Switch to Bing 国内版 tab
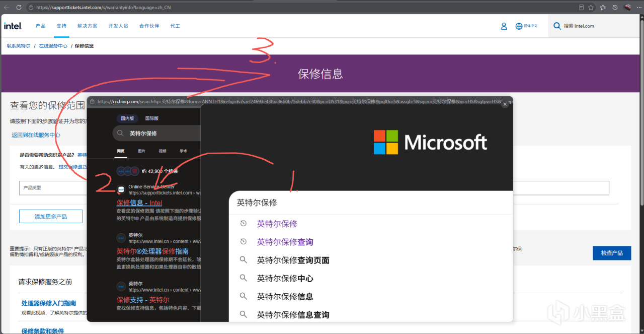The height and width of the screenshot is (334, 644). (127, 118)
